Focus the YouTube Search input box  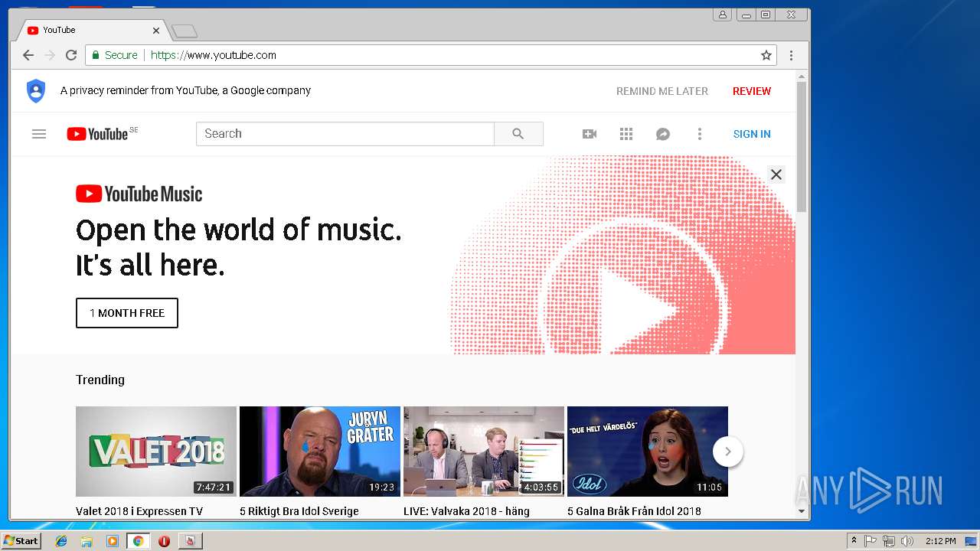click(345, 134)
